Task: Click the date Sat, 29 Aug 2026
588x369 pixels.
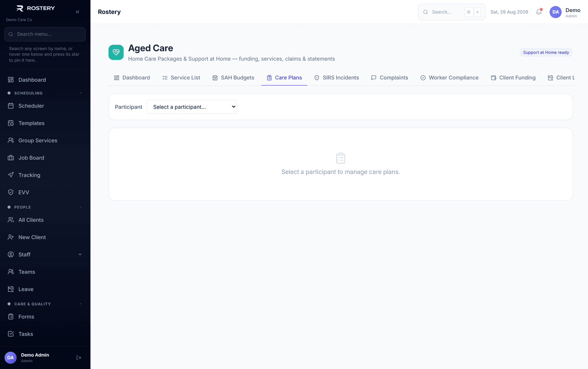Action: click(509, 12)
